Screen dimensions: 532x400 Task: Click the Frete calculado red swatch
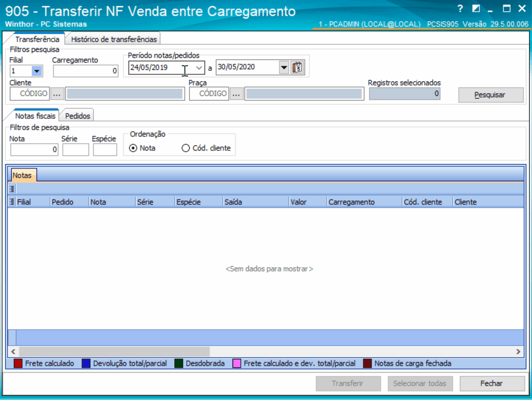[18, 364]
